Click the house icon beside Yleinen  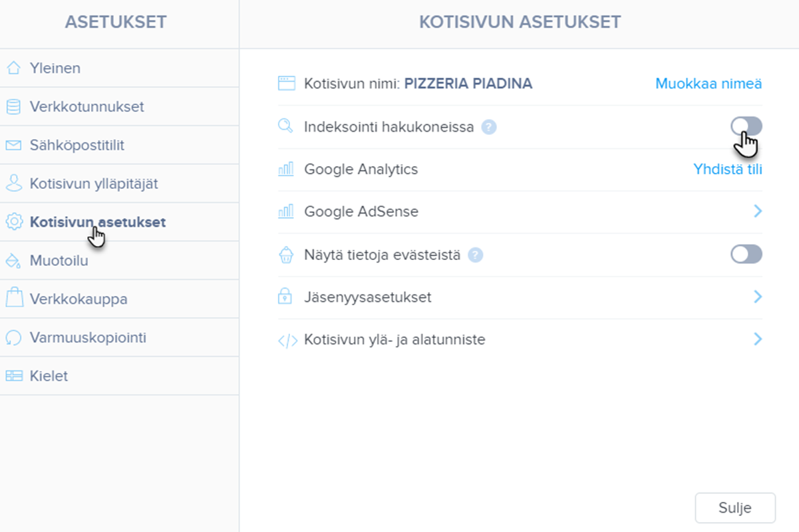13,68
